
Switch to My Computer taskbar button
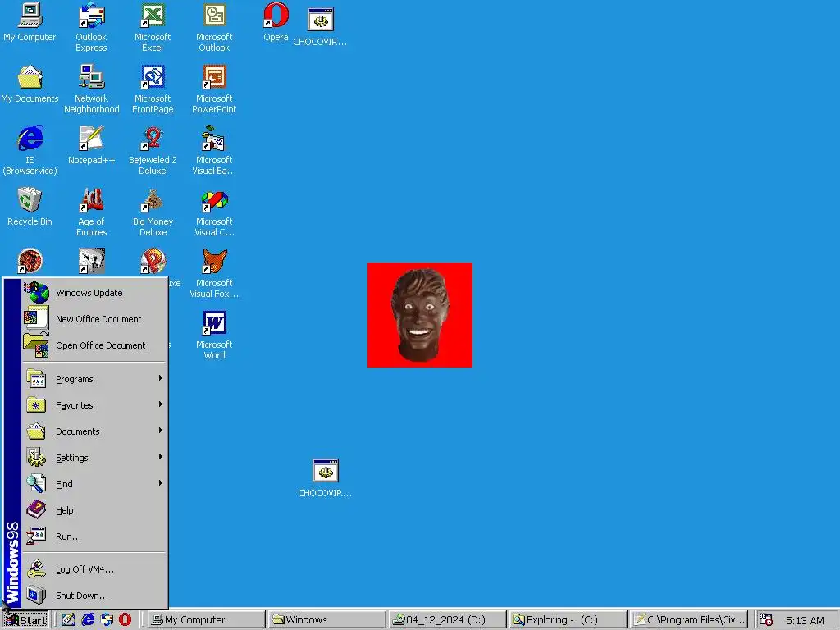(x=206, y=620)
